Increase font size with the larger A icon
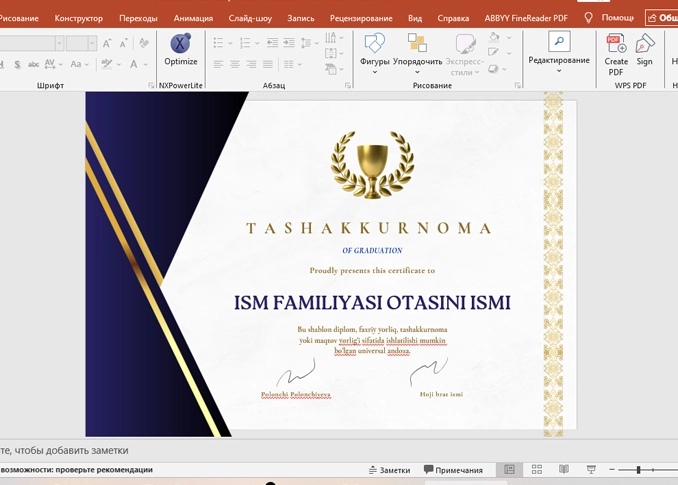 click(x=106, y=43)
